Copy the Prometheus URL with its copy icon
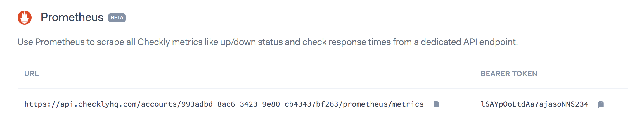The width and height of the screenshot is (644, 127). click(436, 104)
